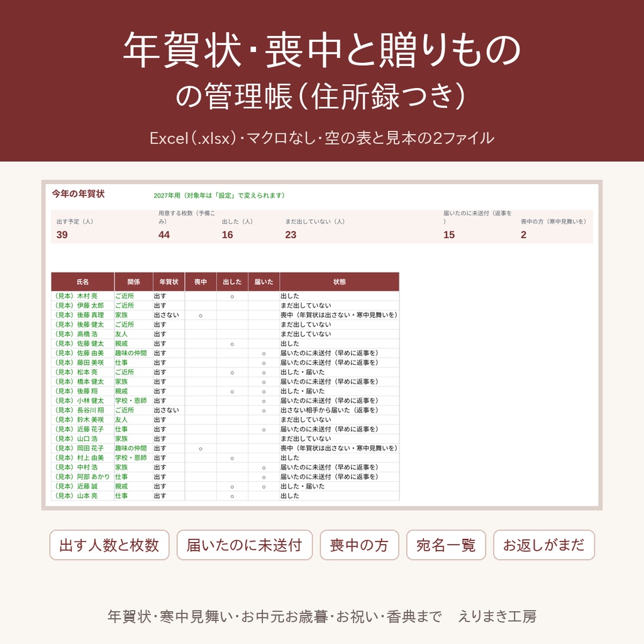The width and height of the screenshot is (644, 644).
Task: Click the 状態 column header
Action: tap(339, 282)
